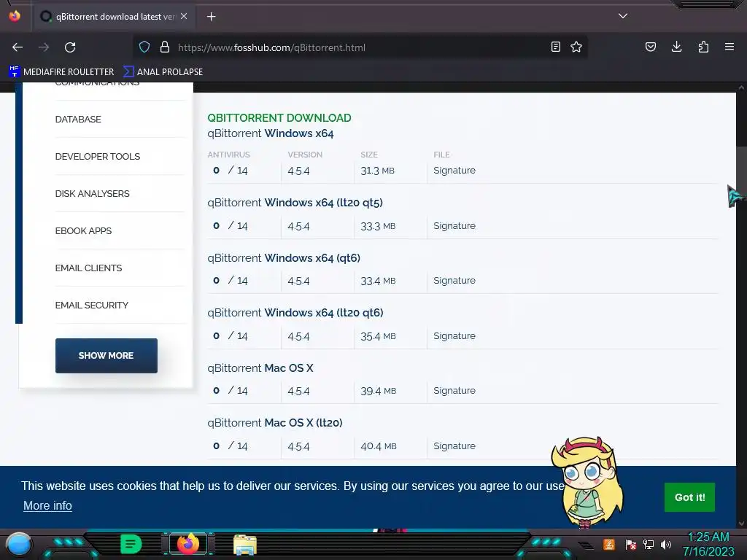This screenshot has height=560, width=747.
Task: Click the QBITTORRENT DOWNLOAD heading
Action: (x=279, y=117)
